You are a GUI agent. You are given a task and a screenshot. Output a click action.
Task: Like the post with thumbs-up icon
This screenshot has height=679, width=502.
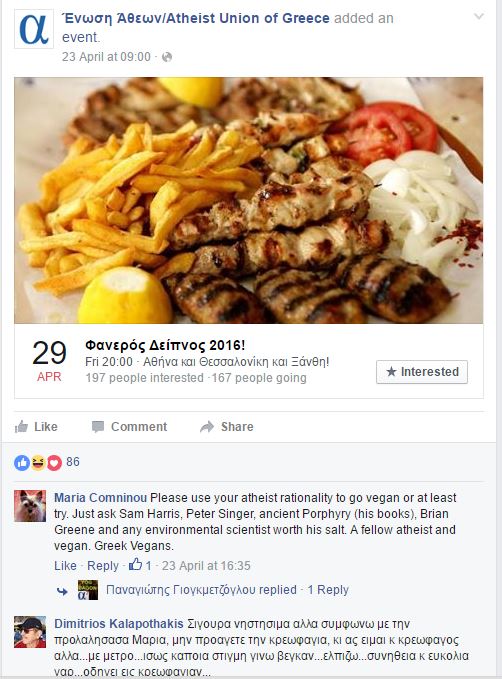pyautogui.click(x=36, y=427)
